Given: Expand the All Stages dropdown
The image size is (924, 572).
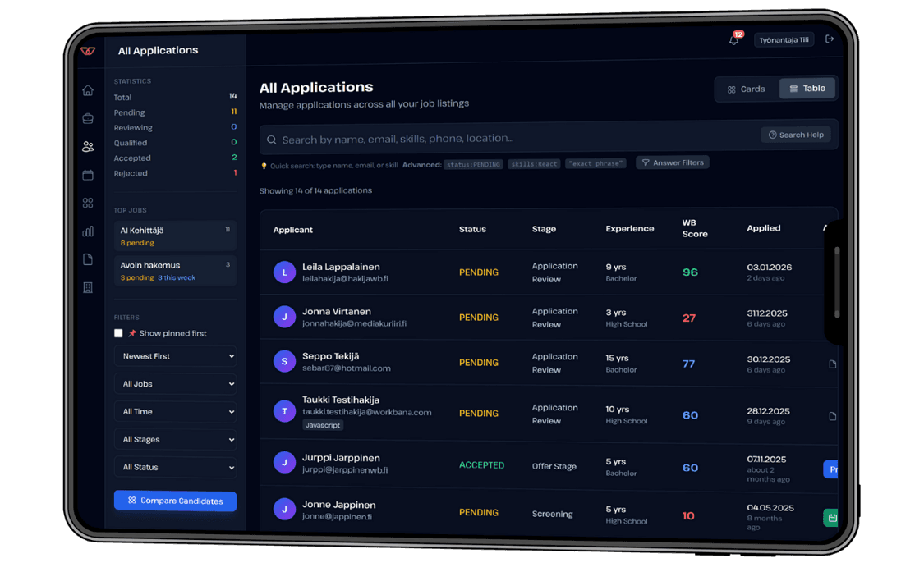Looking at the screenshot, I should tap(176, 440).
